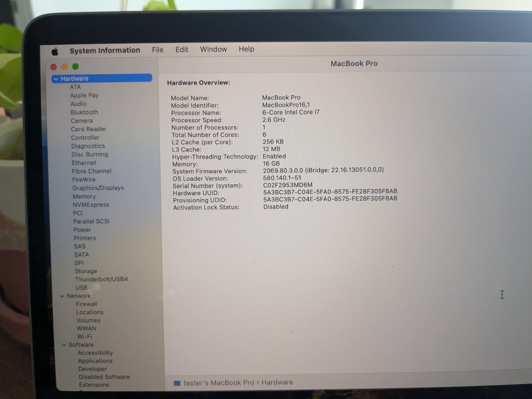Select SATA in the sidebar
This screenshot has width=532, height=399.
82,255
